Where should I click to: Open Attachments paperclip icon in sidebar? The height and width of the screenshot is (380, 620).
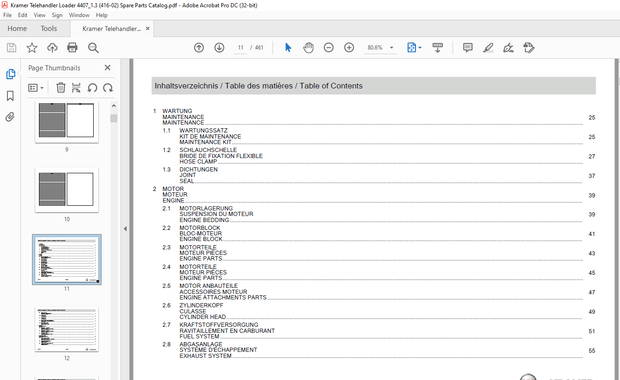pos(10,117)
